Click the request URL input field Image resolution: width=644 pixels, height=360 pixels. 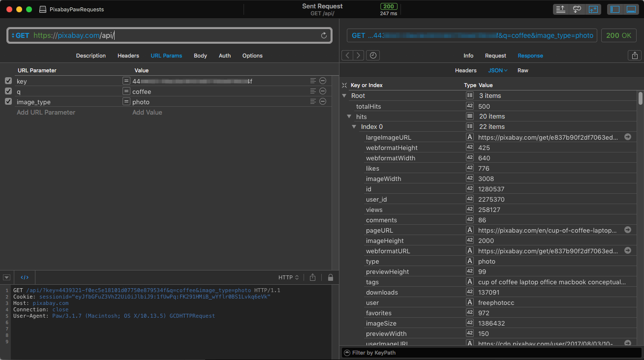170,35
